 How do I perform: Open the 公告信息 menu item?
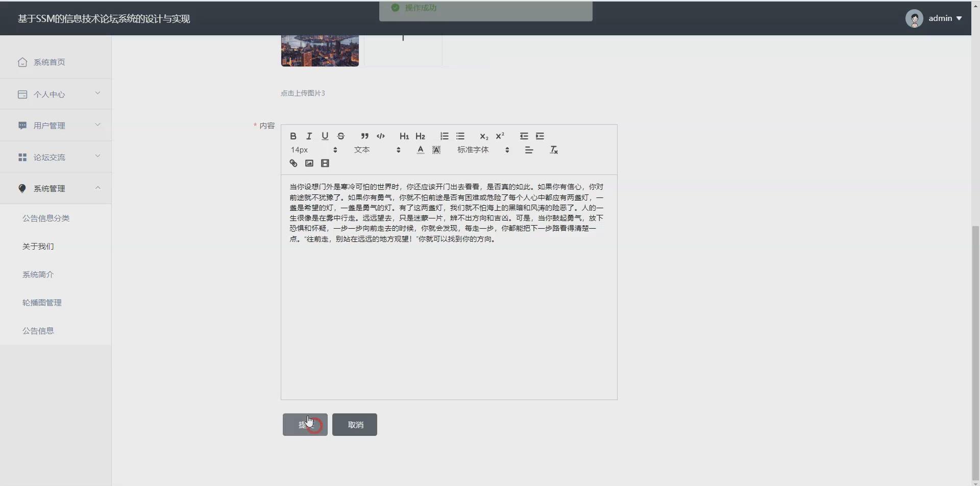pos(38,330)
